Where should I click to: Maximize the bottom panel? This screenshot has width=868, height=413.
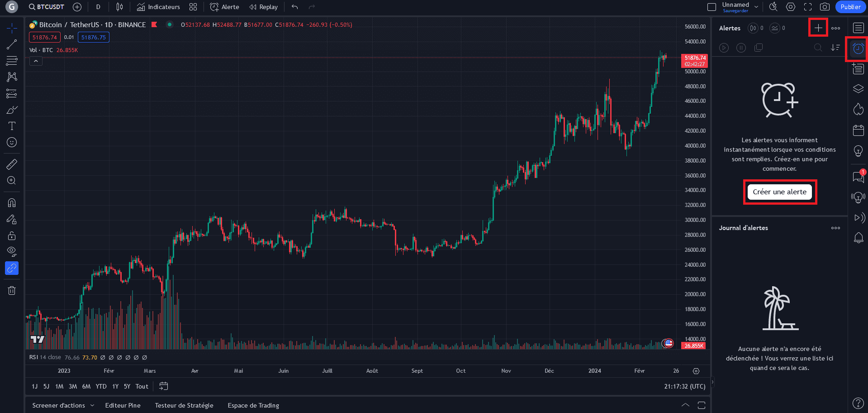[702, 405]
